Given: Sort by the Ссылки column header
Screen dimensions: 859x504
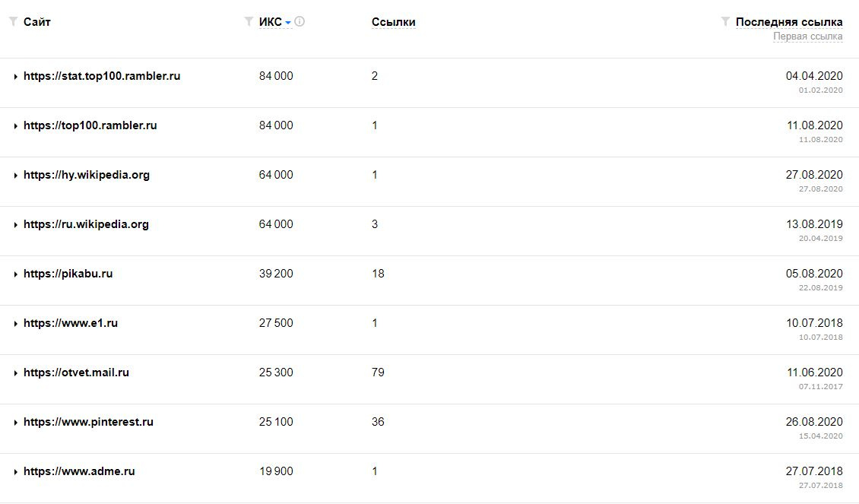Looking at the screenshot, I should (393, 22).
